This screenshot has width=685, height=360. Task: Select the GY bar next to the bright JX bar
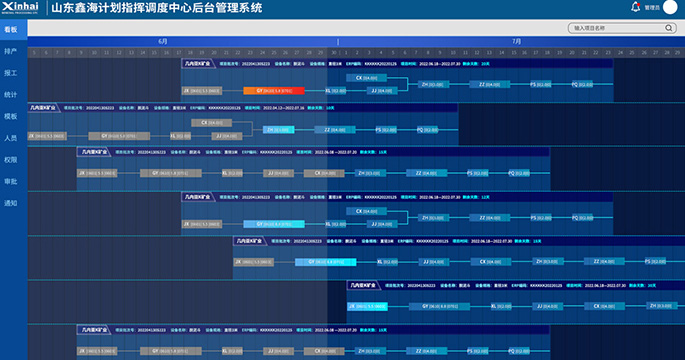click(439, 306)
